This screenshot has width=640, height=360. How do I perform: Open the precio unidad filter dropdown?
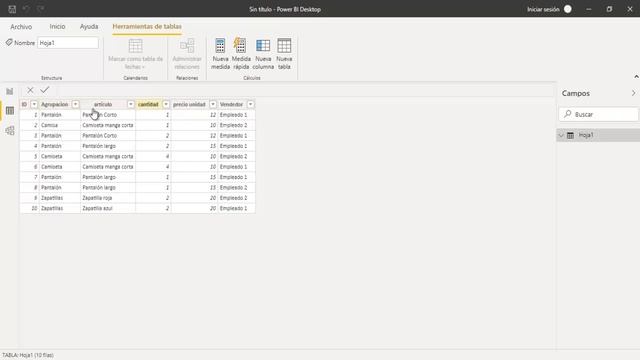click(213, 104)
